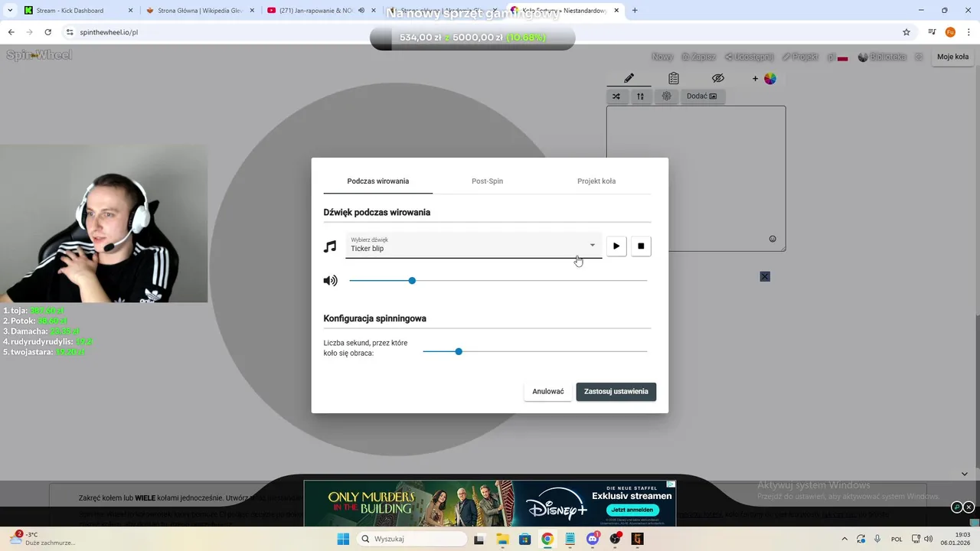Viewport: 980px width, 551px height.
Task: Reload the current page
Action: click(48, 32)
